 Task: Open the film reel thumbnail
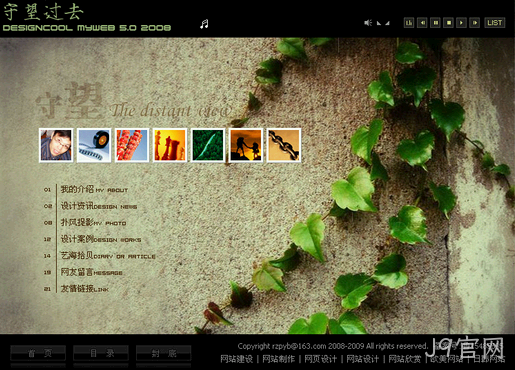point(94,145)
